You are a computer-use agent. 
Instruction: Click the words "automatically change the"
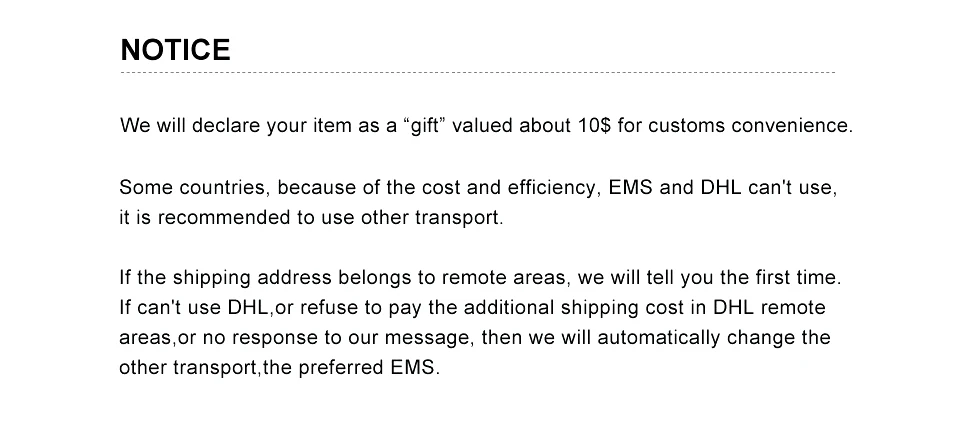click(x=714, y=337)
